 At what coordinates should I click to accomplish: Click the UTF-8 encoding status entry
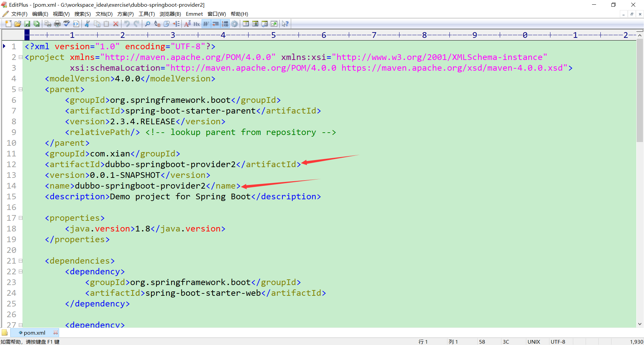[558, 342]
